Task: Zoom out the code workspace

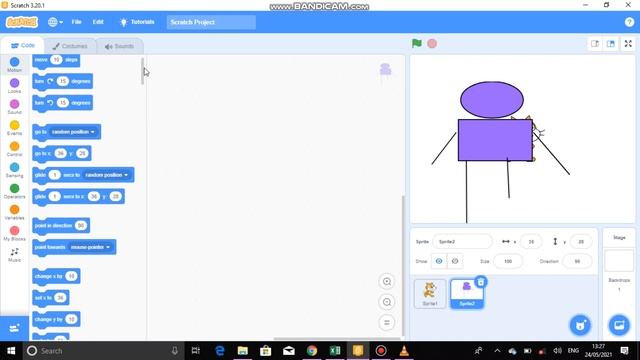Action: [x=387, y=302]
